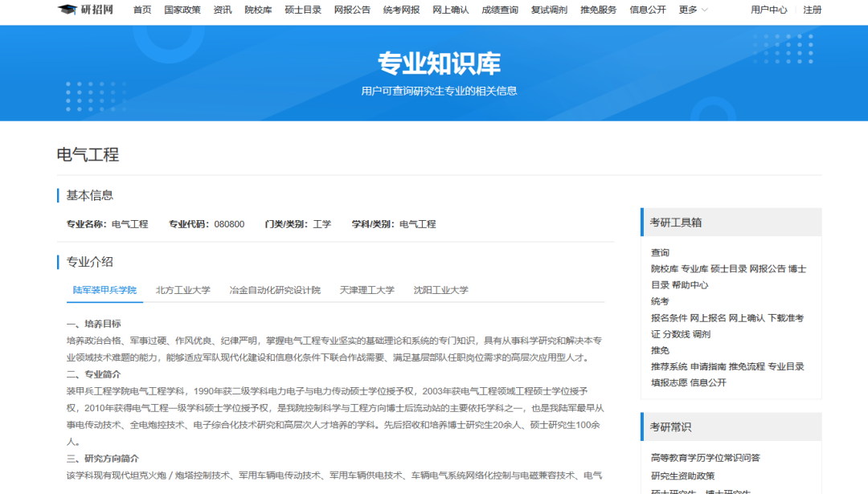Click the 注册 link

click(813, 10)
